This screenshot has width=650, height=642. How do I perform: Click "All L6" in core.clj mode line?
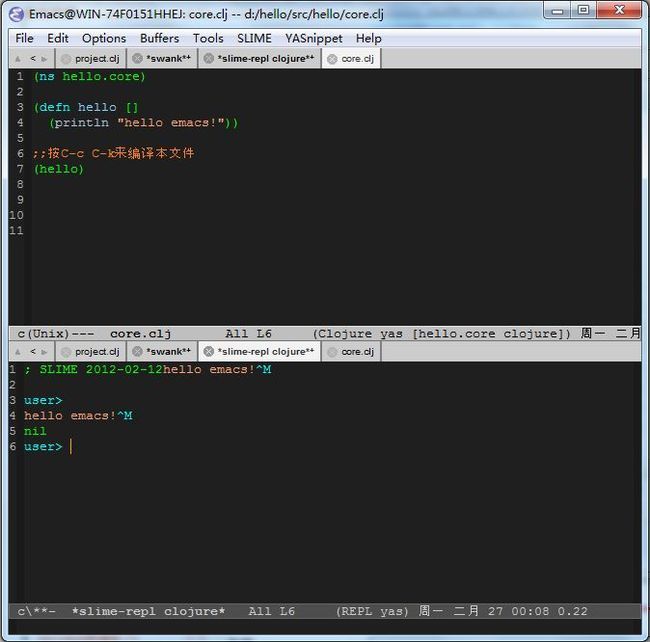[x=248, y=334]
